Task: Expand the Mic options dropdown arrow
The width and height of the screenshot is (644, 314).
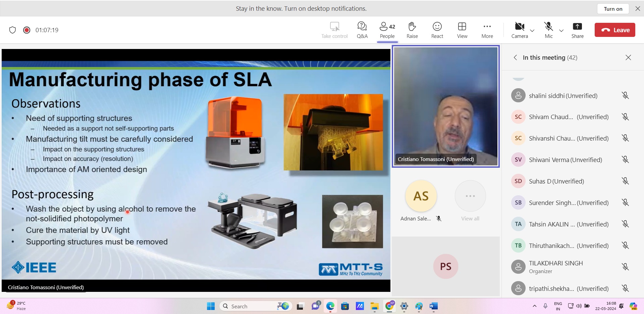Action: 561,31
